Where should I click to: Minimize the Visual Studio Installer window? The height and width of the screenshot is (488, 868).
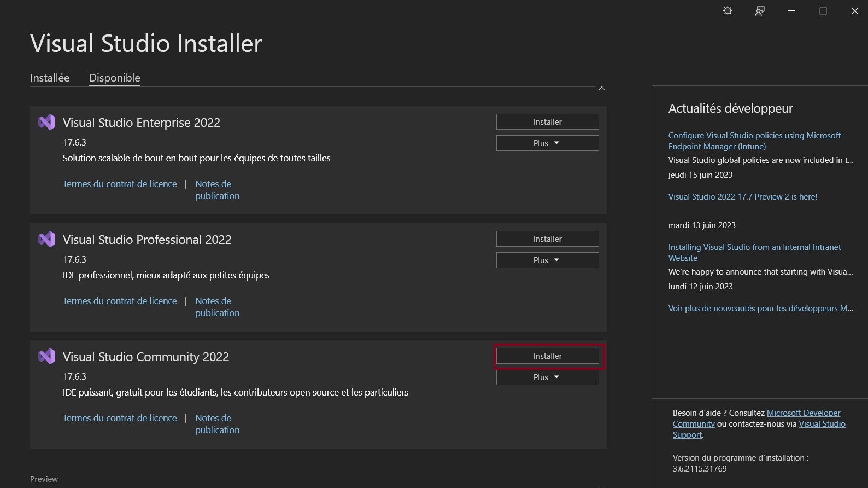coord(791,11)
